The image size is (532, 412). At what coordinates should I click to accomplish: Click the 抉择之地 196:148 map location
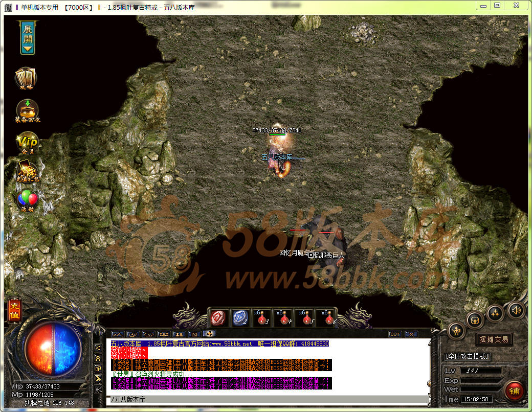tap(49, 403)
